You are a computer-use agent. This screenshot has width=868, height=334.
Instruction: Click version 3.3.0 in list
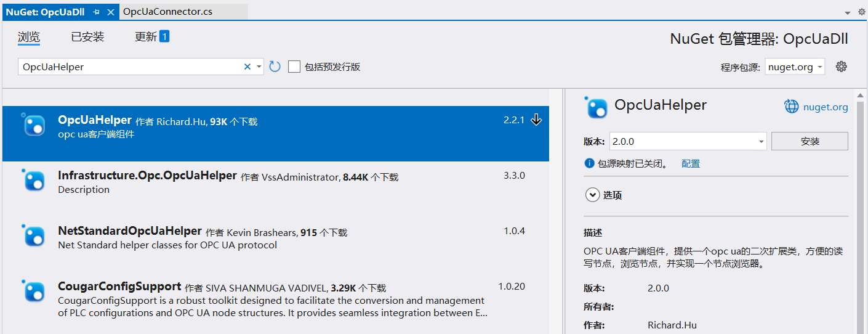(x=514, y=176)
